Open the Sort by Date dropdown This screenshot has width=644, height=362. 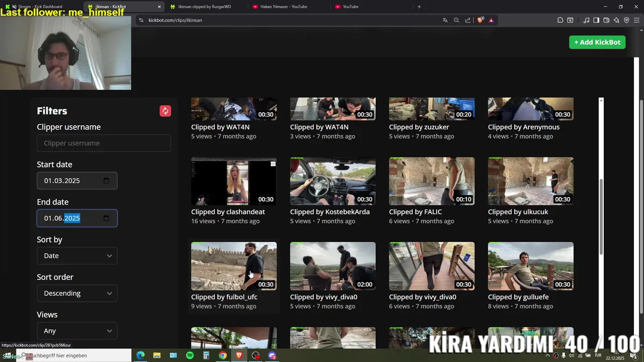(x=77, y=256)
